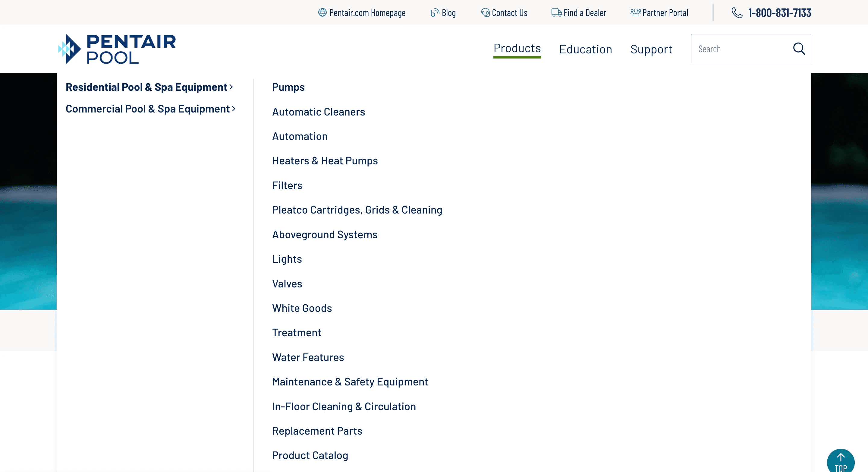This screenshot has height=472, width=868.
Task: Select Pleatco Cartridges, Grids & Cleaning
Action: point(357,210)
